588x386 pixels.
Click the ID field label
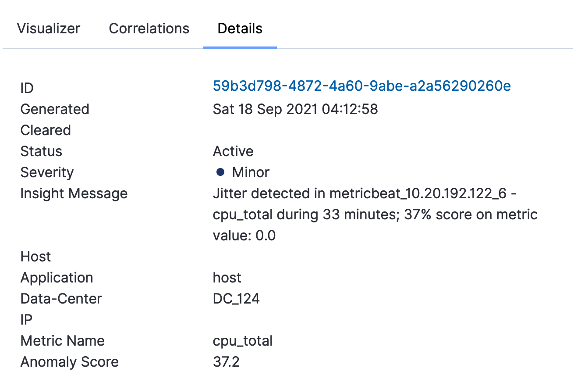coord(27,88)
